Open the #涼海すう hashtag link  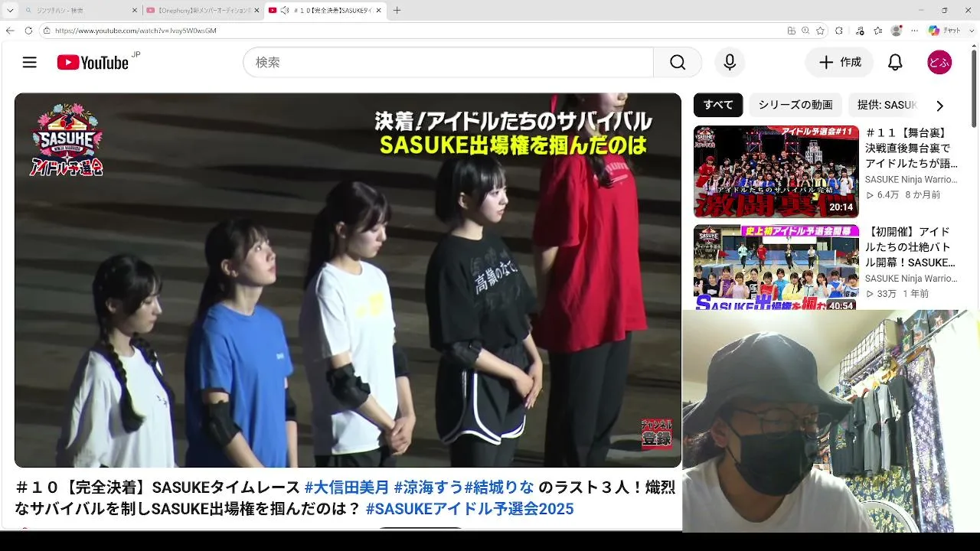(x=429, y=487)
